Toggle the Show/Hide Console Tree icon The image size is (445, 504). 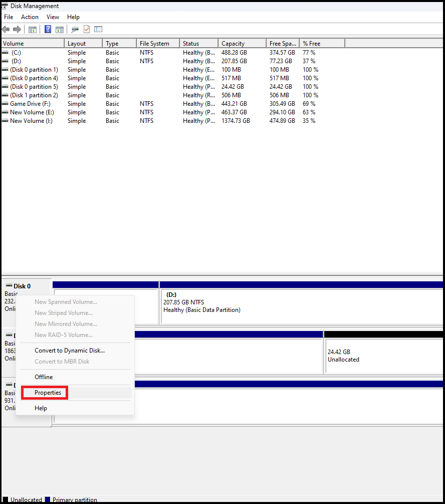[x=33, y=30]
